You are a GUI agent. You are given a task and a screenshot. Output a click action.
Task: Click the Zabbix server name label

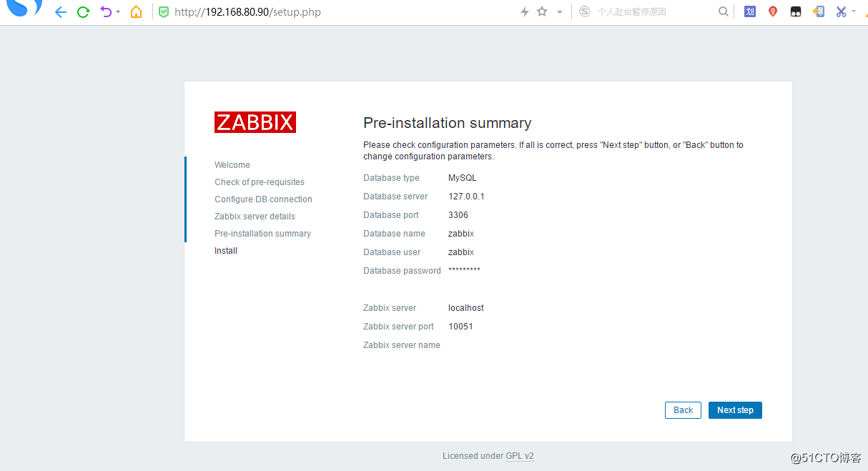pos(402,345)
